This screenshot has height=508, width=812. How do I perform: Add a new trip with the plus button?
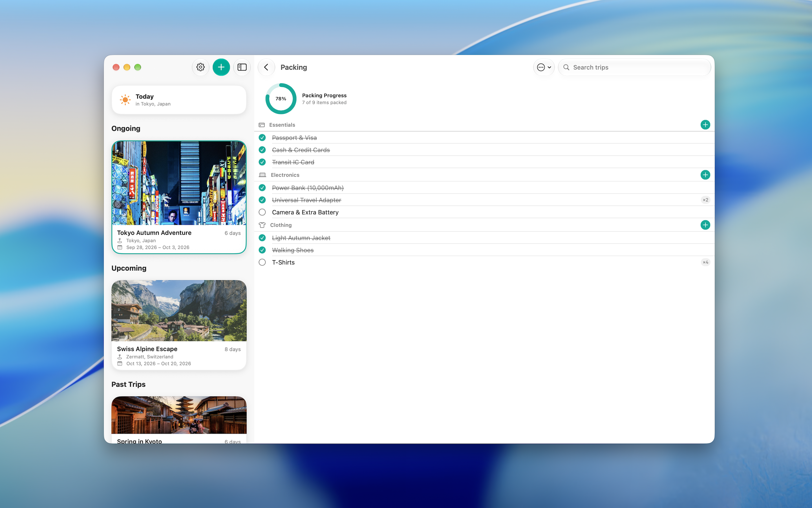coord(221,67)
